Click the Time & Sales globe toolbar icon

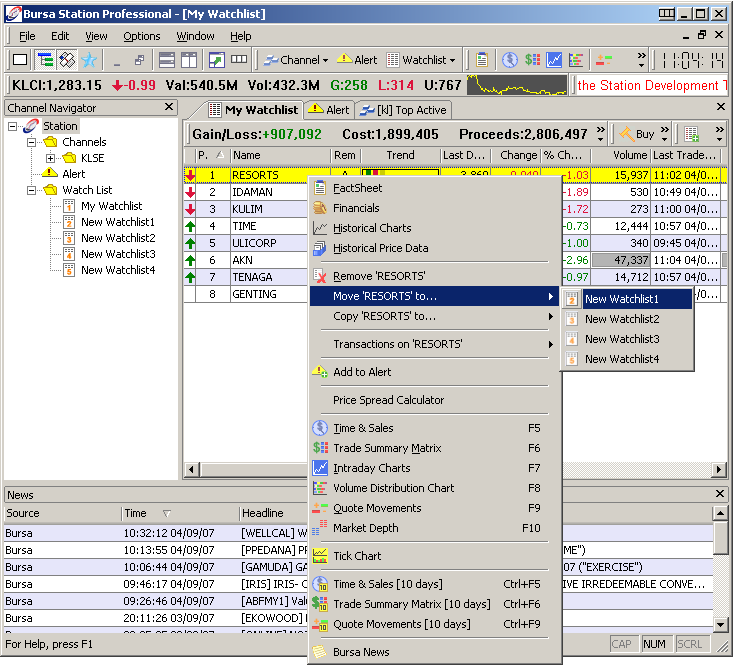pyautogui.click(x=510, y=60)
